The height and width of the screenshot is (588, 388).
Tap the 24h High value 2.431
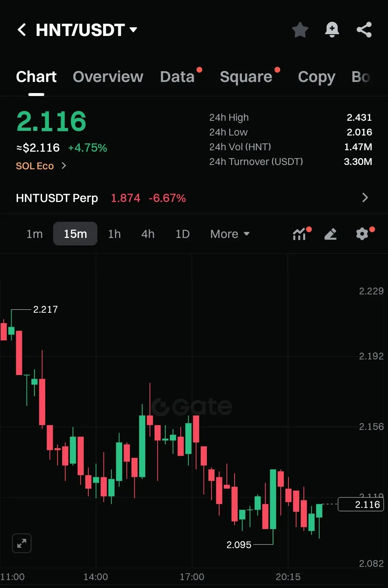tap(359, 118)
